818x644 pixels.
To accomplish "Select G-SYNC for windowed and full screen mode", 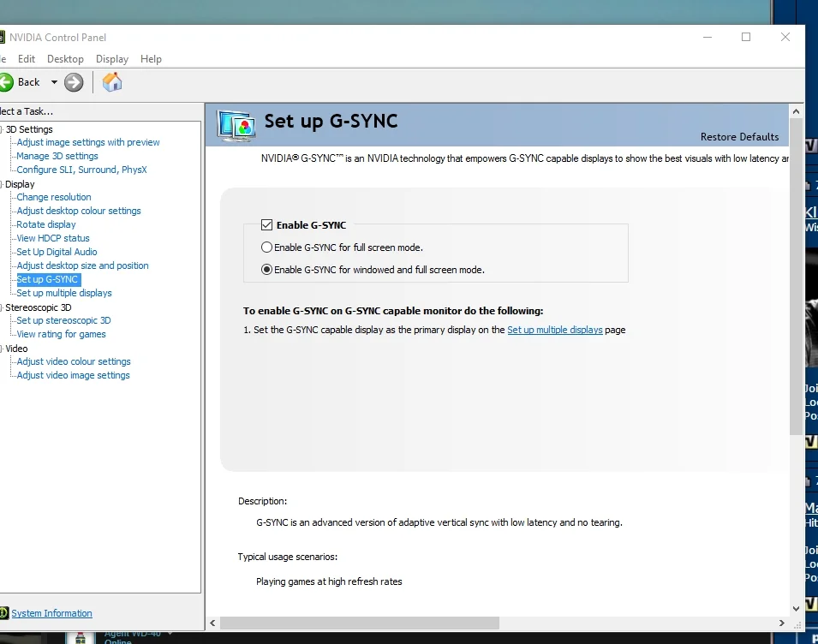I will click(266, 270).
